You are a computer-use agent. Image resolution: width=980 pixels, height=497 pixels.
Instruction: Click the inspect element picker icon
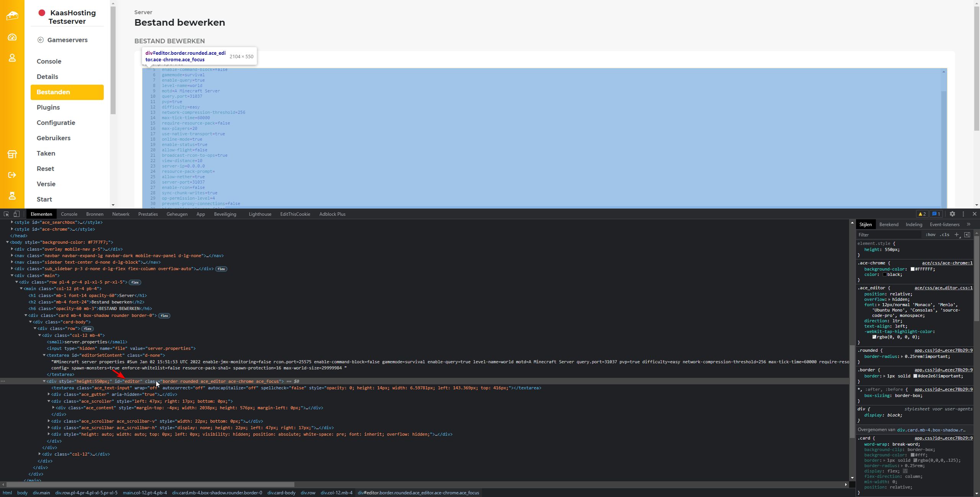pos(6,214)
